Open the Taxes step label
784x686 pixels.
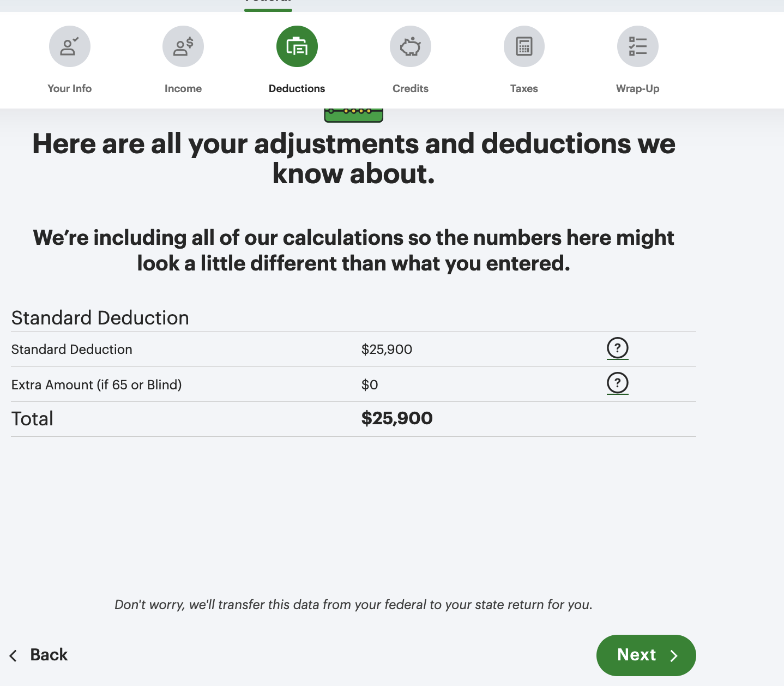coord(524,88)
